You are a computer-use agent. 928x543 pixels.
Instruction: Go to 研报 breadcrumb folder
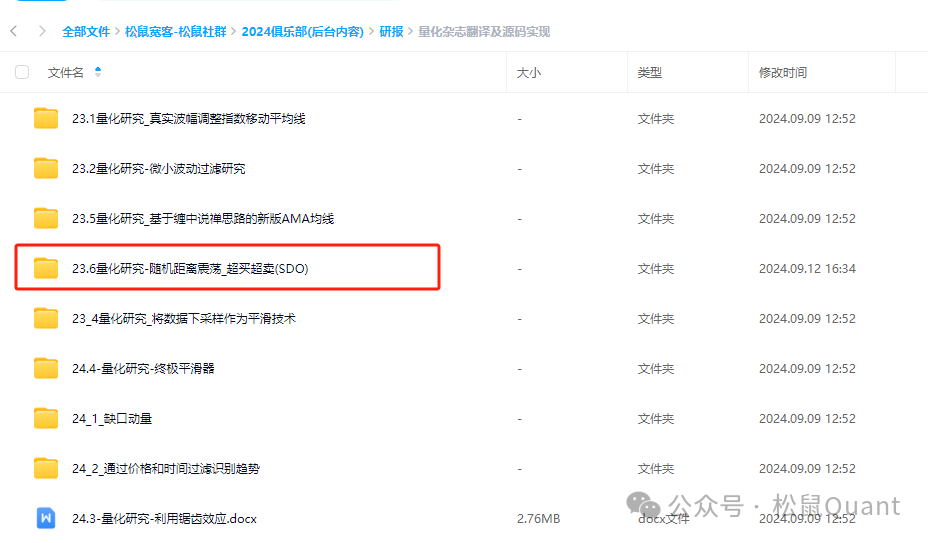coord(391,31)
